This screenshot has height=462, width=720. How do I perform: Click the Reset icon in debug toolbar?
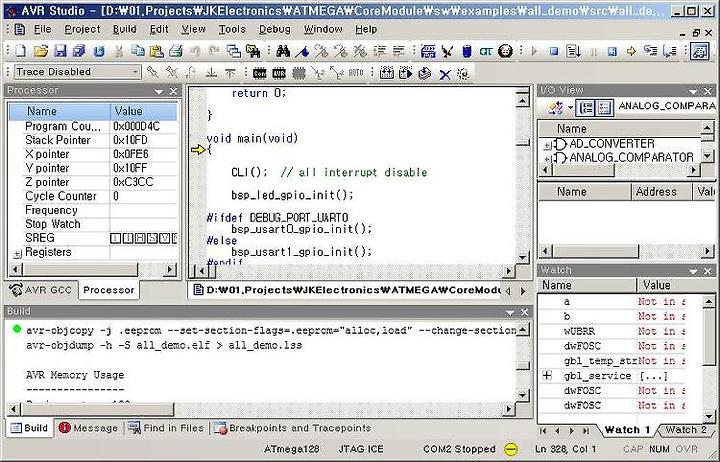(612, 51)
